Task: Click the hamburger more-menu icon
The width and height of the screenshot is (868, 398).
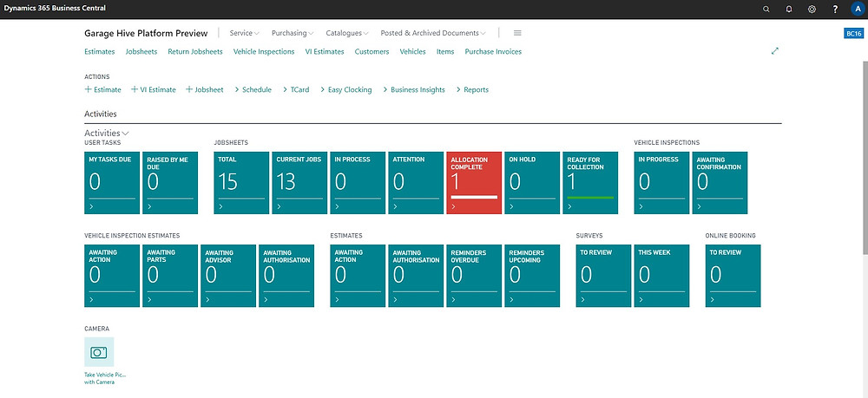Action: pyautogui.click(x=517, y=33)
